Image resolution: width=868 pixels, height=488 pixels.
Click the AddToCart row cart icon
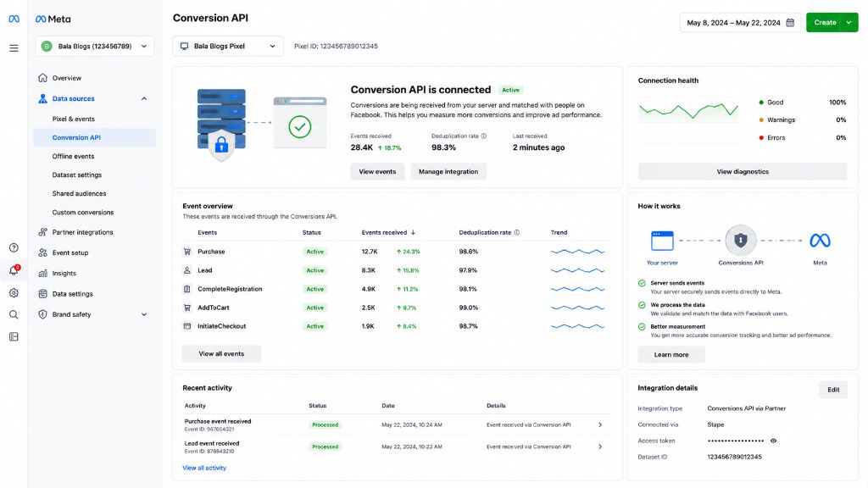click(187, 307)
